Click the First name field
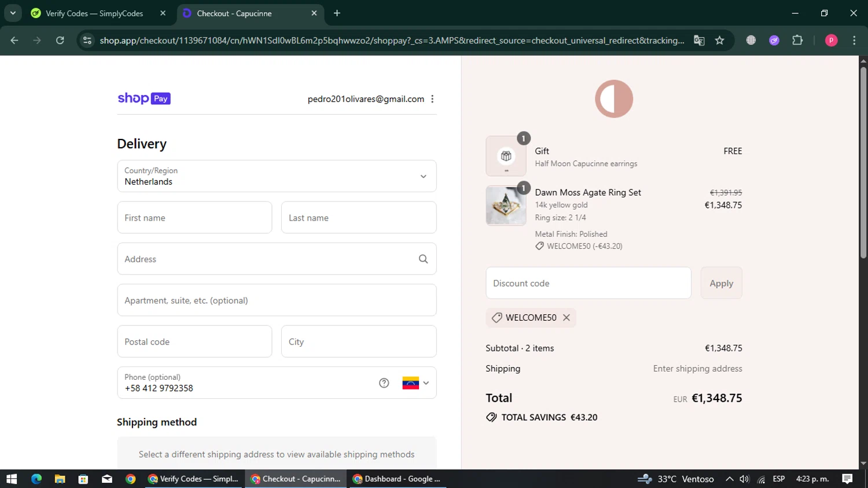868x488 pixels. 194,218
